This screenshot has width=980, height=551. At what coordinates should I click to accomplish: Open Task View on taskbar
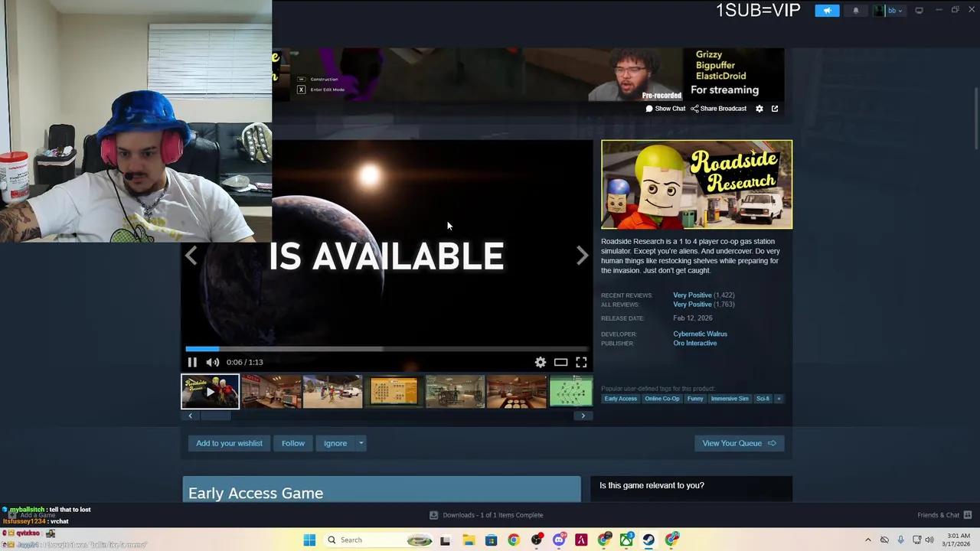(445, 540)
